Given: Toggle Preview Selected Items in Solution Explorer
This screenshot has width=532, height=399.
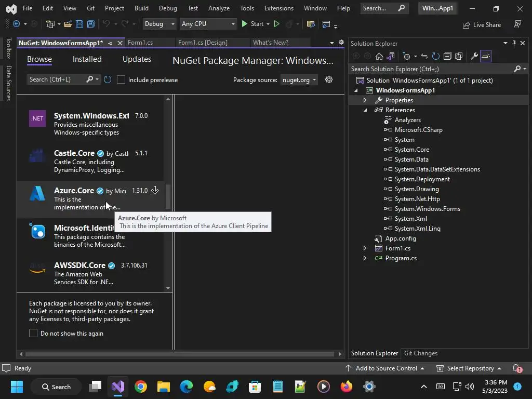Looking at the screenshot, I should 486,56.
